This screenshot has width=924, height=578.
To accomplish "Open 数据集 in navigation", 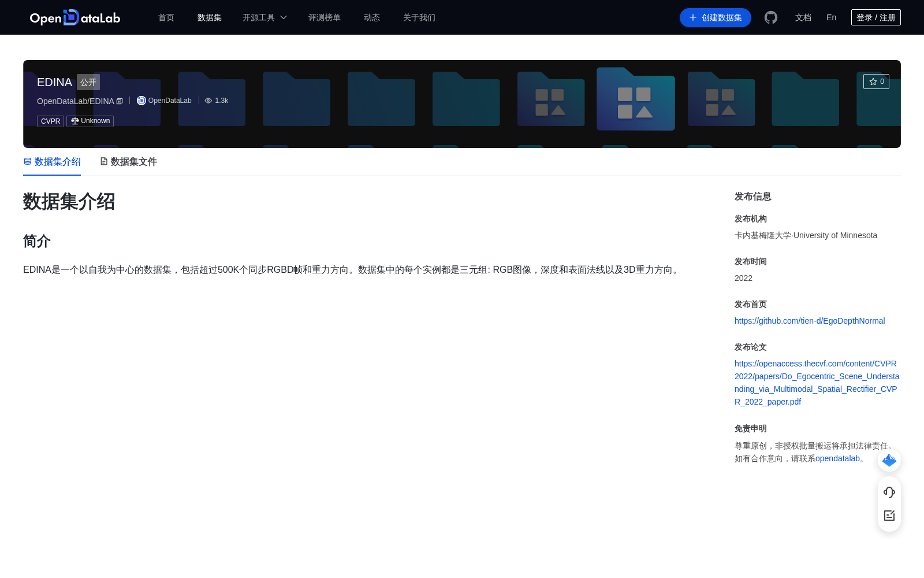I will click(x=210, y=17).
